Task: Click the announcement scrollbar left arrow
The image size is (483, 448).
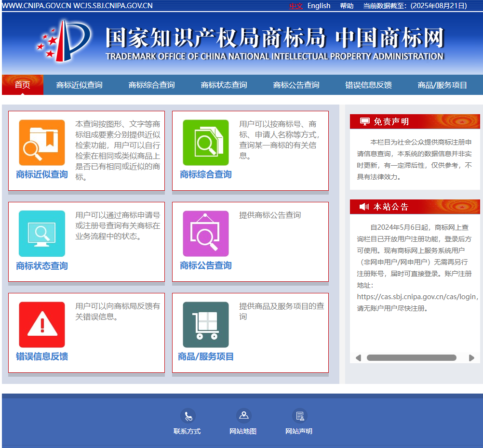Action: pos(358,358)
